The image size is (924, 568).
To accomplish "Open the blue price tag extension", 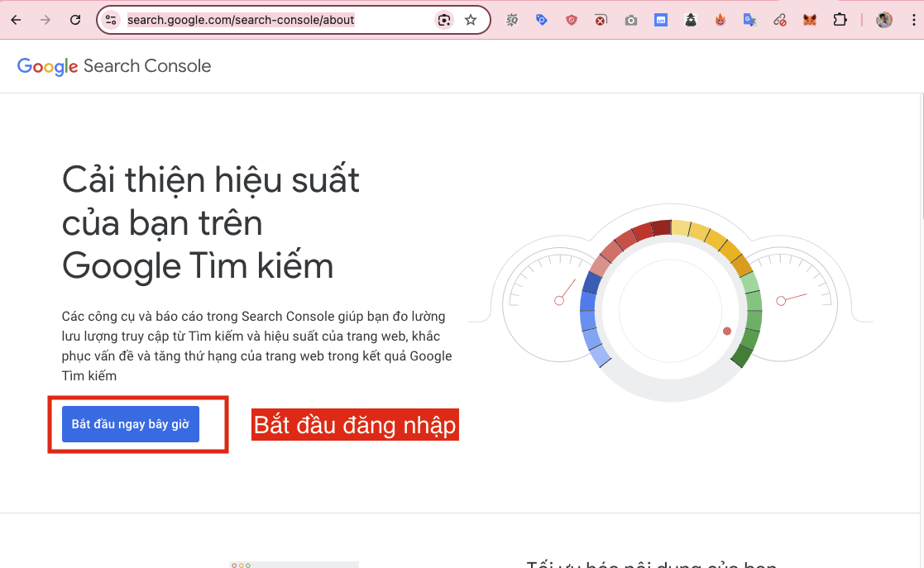I will [542, 20].
